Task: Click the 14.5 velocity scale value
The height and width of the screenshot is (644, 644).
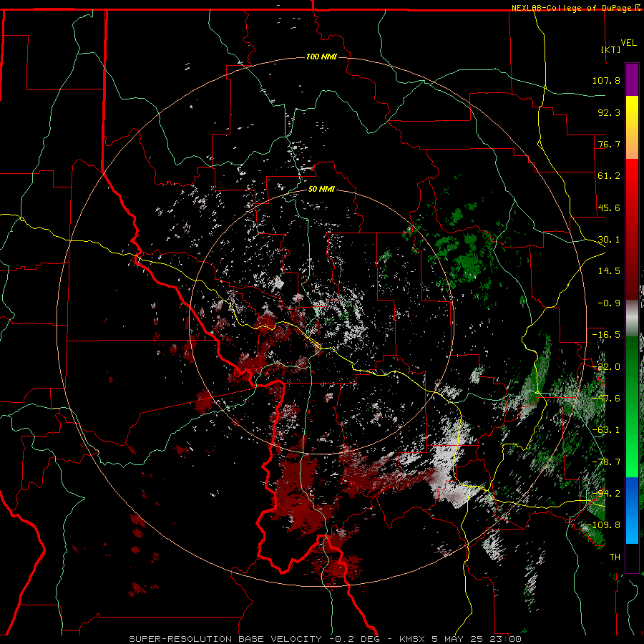Action: click(x=609, y=271)
